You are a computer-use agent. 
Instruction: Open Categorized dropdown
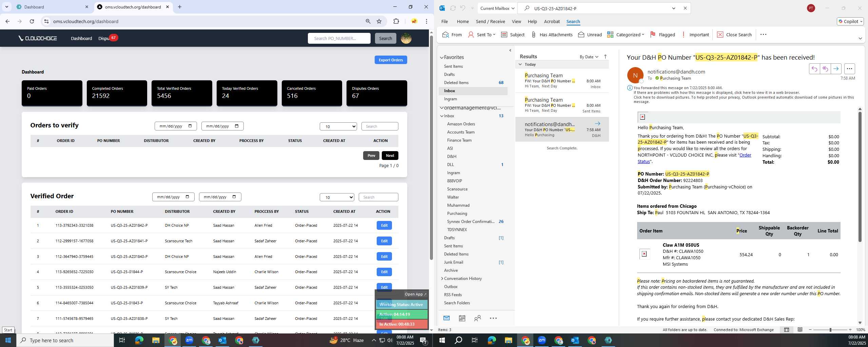click(x=626, y=35)
